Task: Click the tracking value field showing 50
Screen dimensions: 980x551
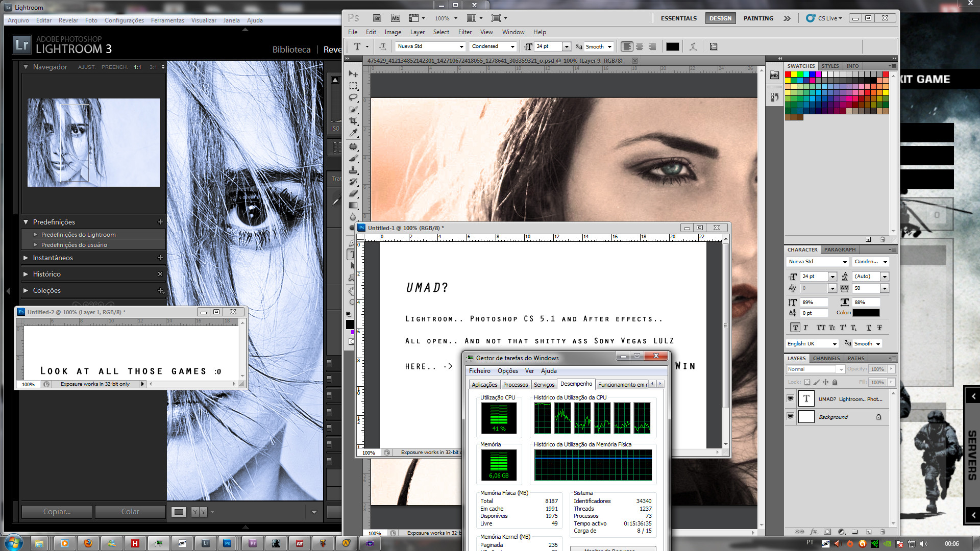Action: click(x=866, y=288)
